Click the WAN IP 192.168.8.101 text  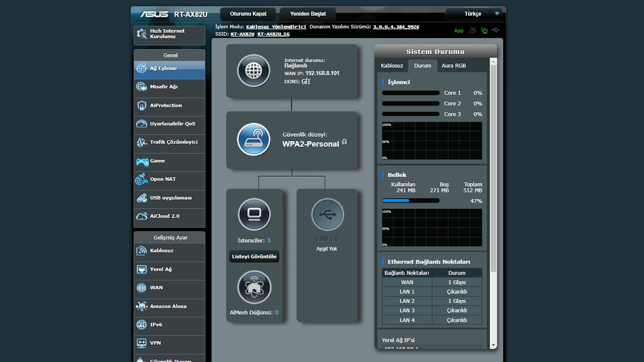point(322,73)
